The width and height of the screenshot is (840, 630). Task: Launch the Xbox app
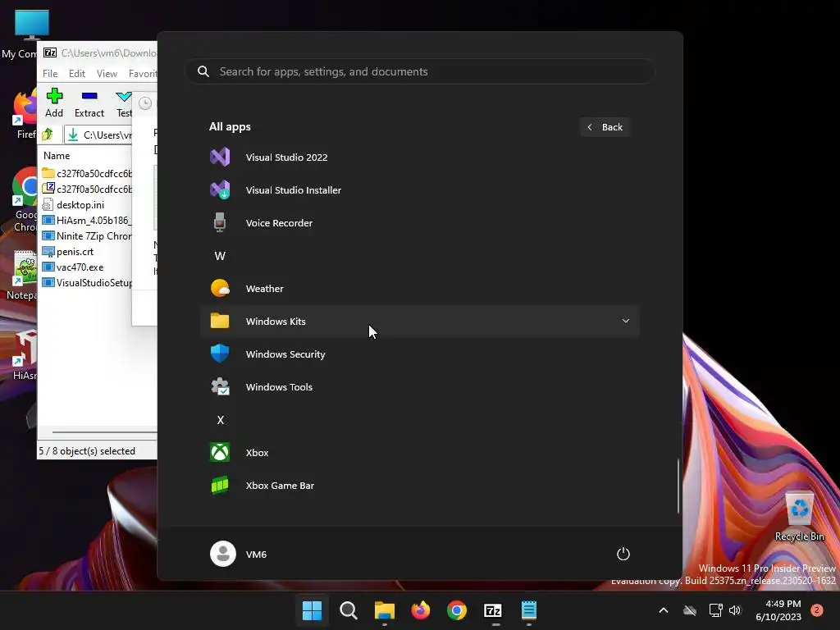click(x=419, y=453)
